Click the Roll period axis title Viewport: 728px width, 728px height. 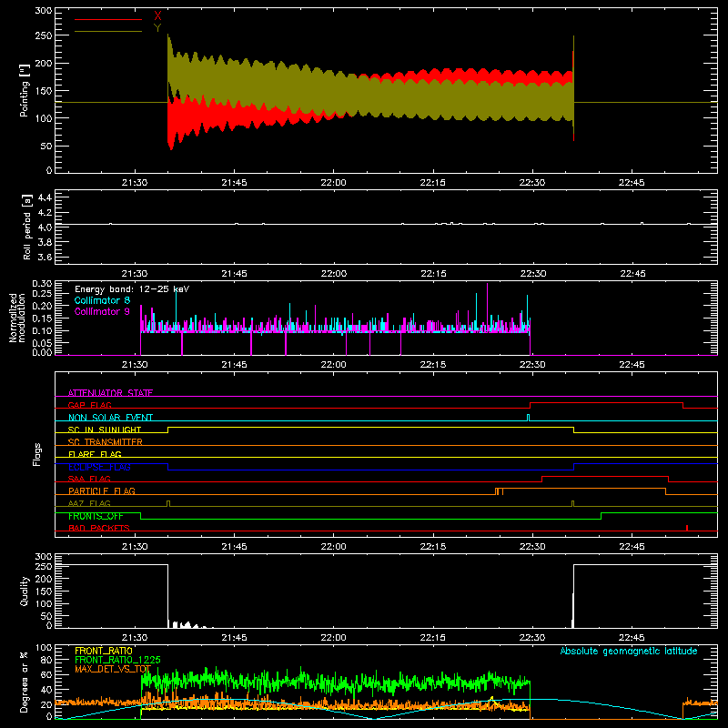point(27,227)
